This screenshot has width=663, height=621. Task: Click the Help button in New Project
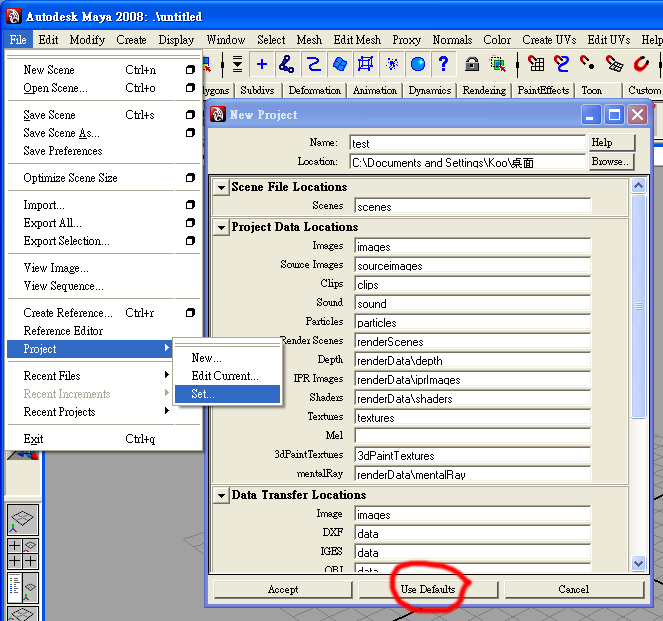click(x=611, y=142)
